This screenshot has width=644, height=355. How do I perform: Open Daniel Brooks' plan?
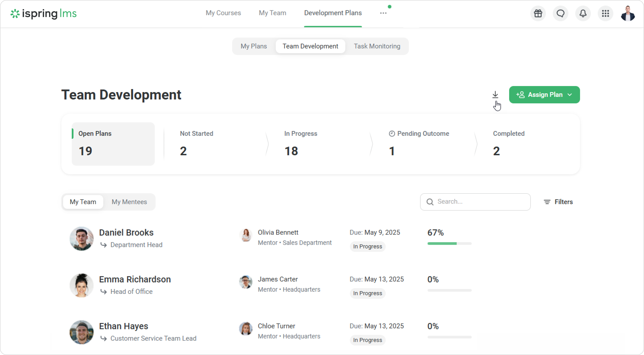tap(126, 232)
